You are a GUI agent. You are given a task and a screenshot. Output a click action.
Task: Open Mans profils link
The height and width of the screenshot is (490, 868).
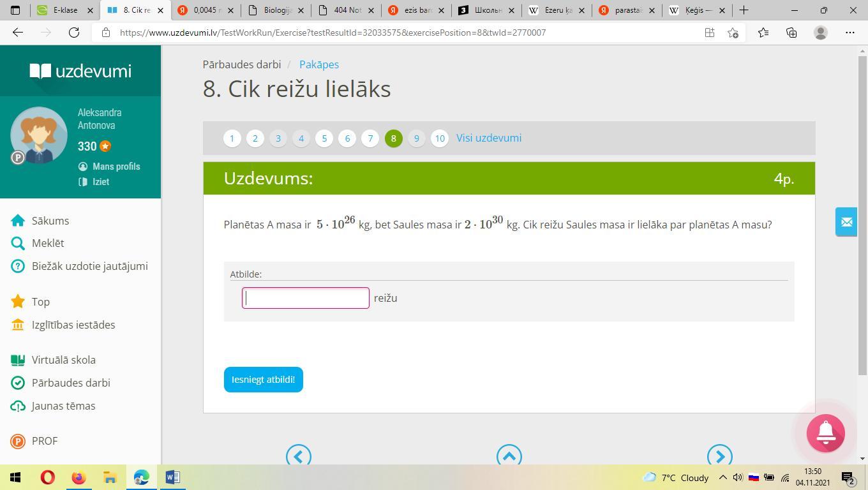click(x=116, y=167)
